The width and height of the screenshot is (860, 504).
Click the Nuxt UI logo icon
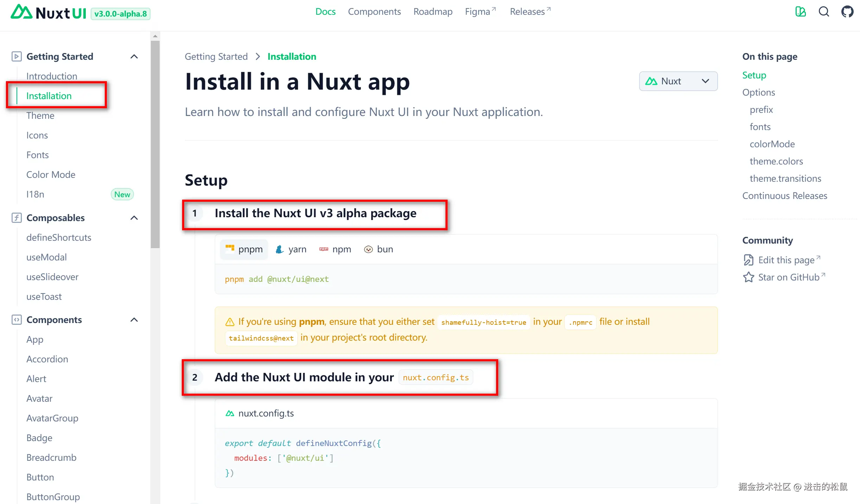[21, 12]
